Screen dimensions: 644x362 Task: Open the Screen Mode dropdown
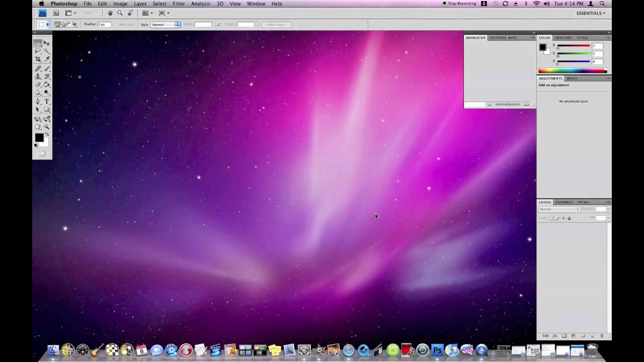[164, 13]
